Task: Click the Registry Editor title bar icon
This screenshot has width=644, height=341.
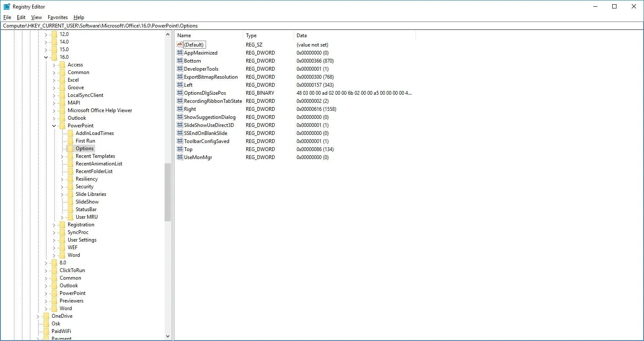Action: pyautogui.click(x=7, y=7)
